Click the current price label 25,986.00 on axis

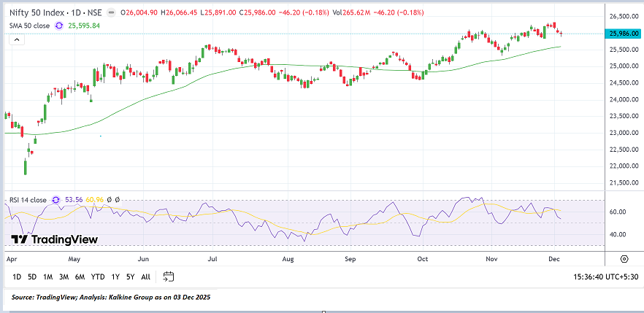(x=623, y=34)
